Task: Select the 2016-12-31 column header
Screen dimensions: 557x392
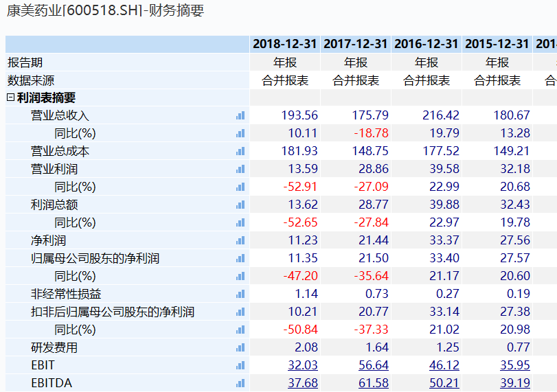Action: point(427,44)
